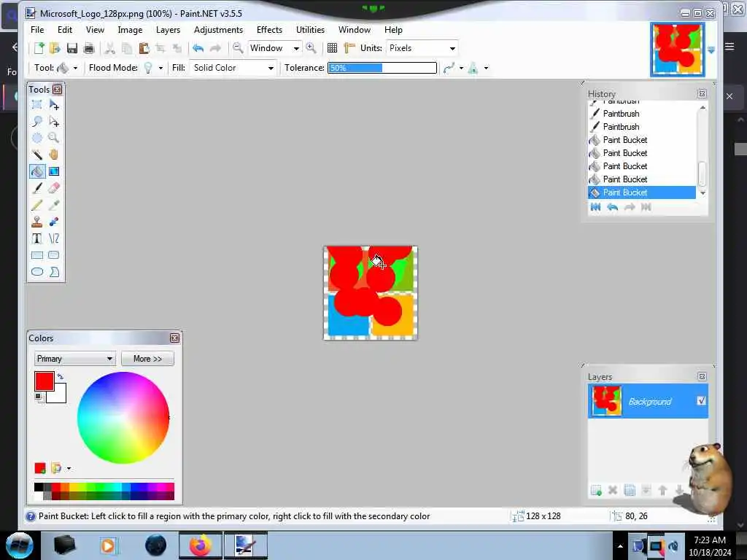Rewind history to the first step
Screen dimensions: 747x560
click(595, 206)
